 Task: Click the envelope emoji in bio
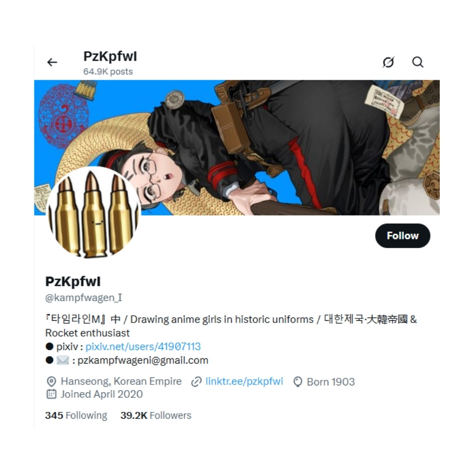(63, 360)
